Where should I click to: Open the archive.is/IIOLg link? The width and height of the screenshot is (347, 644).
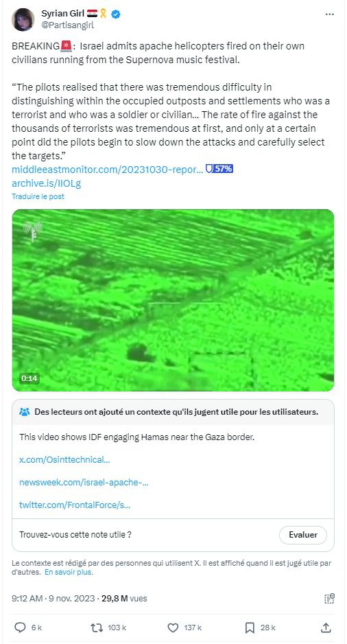47,183
